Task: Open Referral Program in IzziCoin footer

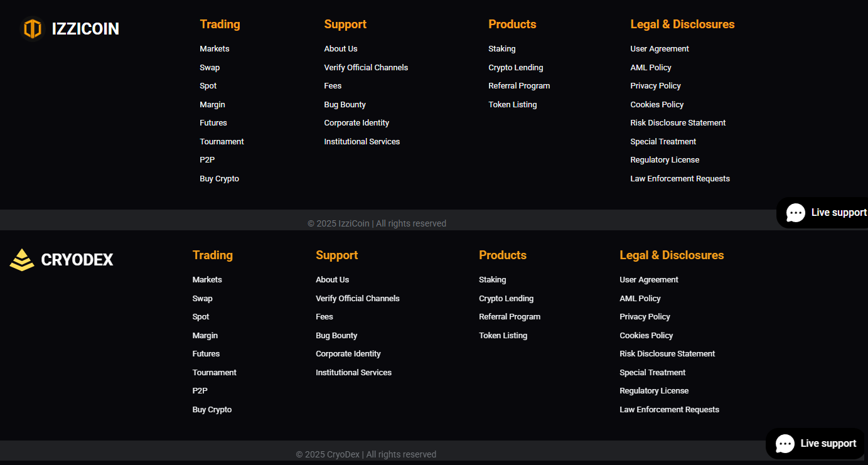Action: pyautogui.click(x=519, y=86)
